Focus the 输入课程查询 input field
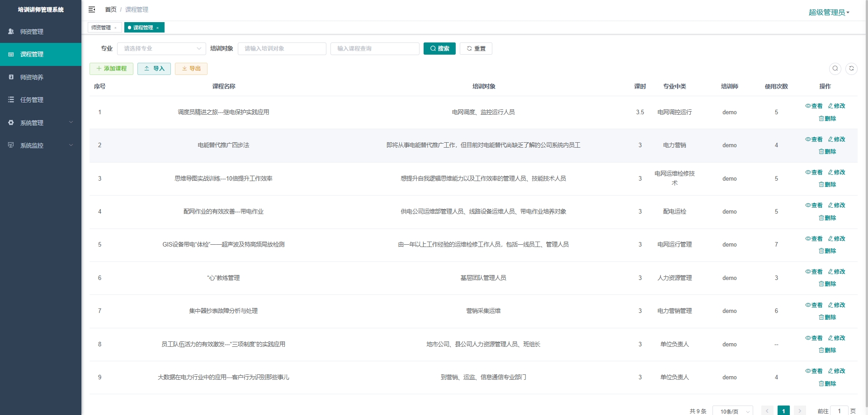The image size is (868, 415). [375, 48]
